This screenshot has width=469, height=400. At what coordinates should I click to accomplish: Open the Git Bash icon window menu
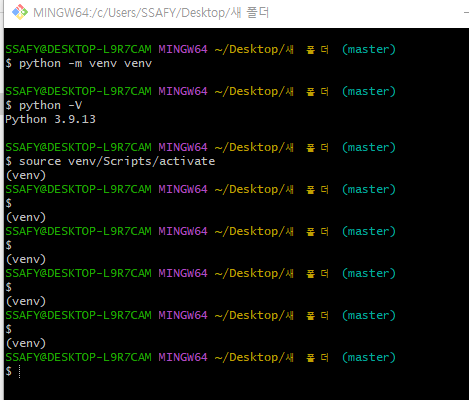20,12
